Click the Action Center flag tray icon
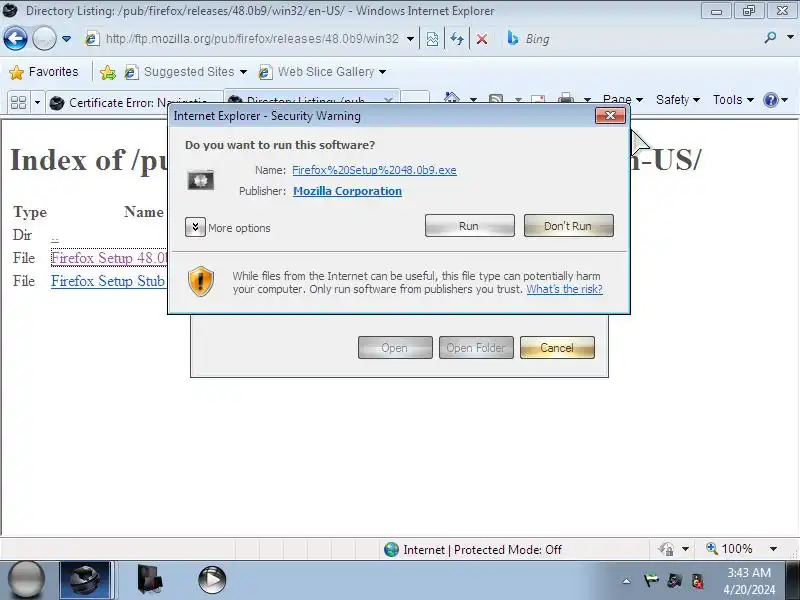This screenshot has width=800, height=600. (x=651, y=581)
